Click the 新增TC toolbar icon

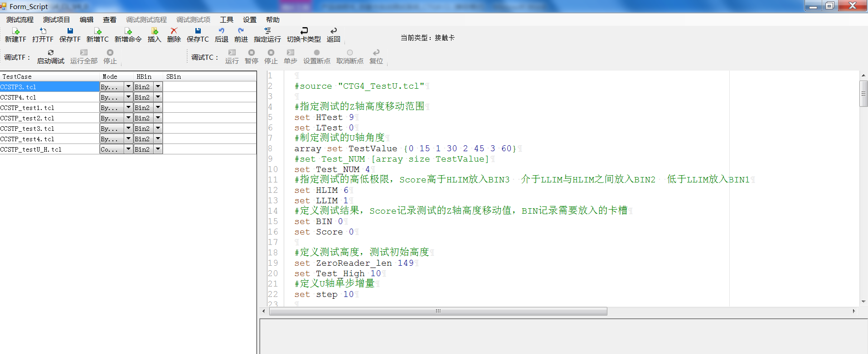[x=98, y=31]
